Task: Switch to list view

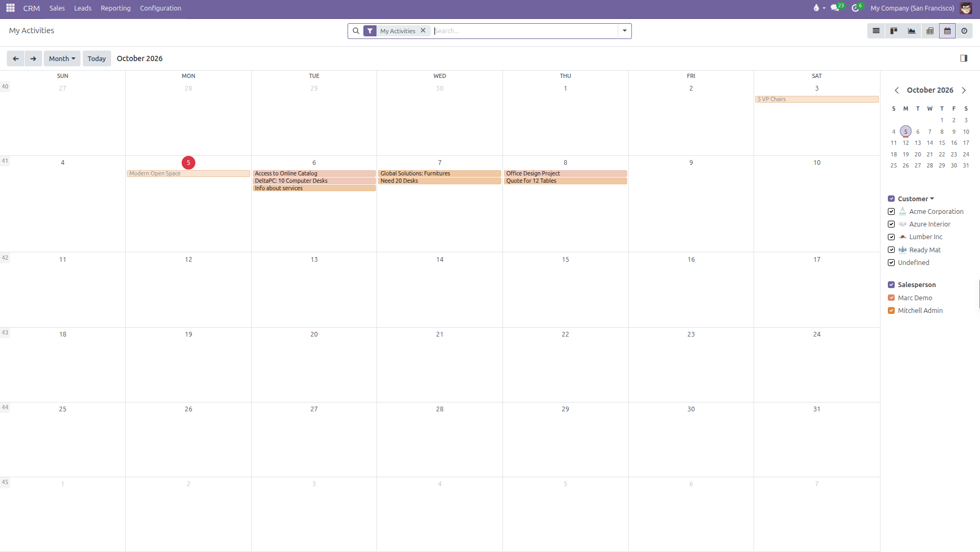Action: (876, 31)
